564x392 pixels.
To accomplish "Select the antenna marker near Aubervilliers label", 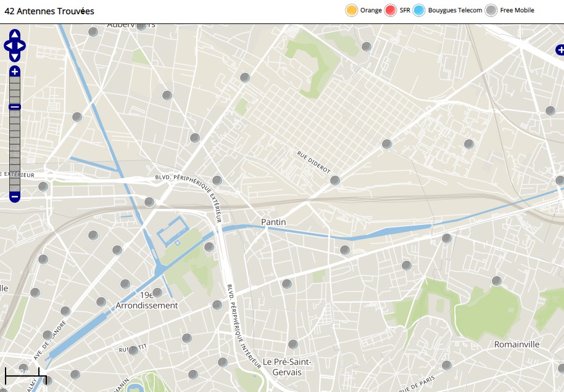I will [x=93, y=32].
